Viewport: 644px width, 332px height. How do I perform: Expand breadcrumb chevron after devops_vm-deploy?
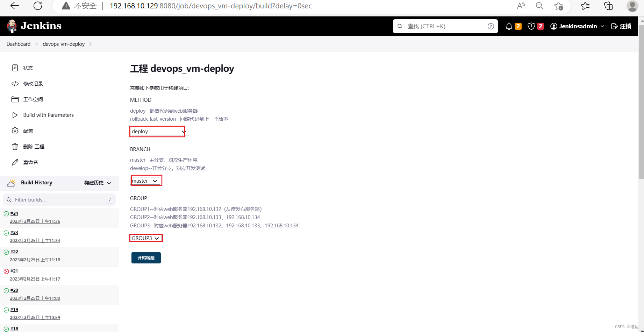[91, 44]
